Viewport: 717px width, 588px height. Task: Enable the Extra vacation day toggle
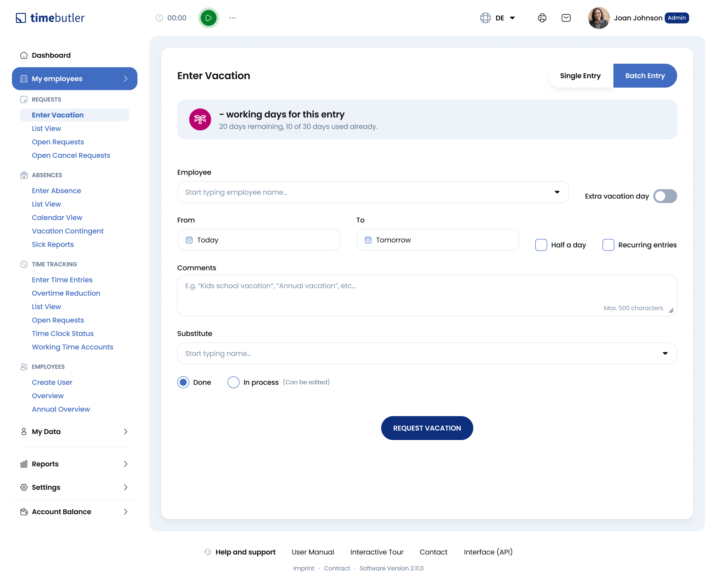(x=665, y=196)
